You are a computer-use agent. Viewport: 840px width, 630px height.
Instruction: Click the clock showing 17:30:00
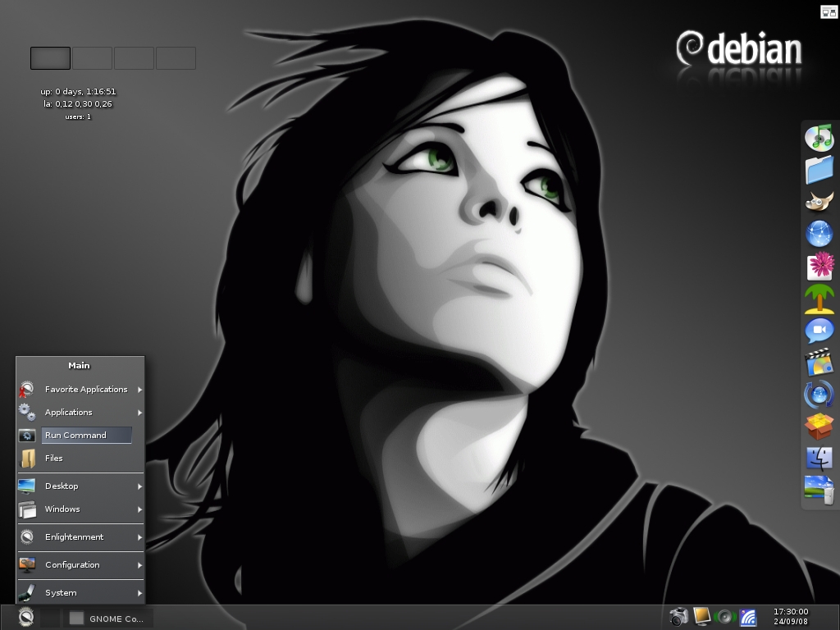point(791,612)
